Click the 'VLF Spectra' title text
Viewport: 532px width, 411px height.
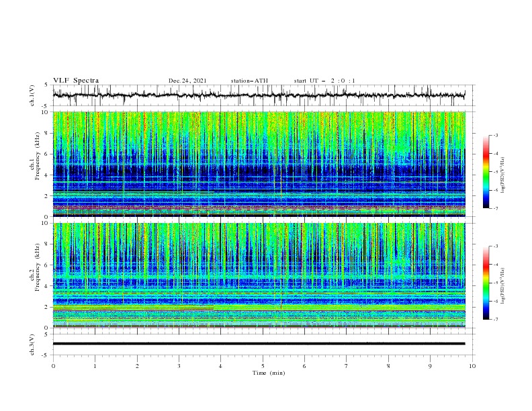click(x=76, y=81)
